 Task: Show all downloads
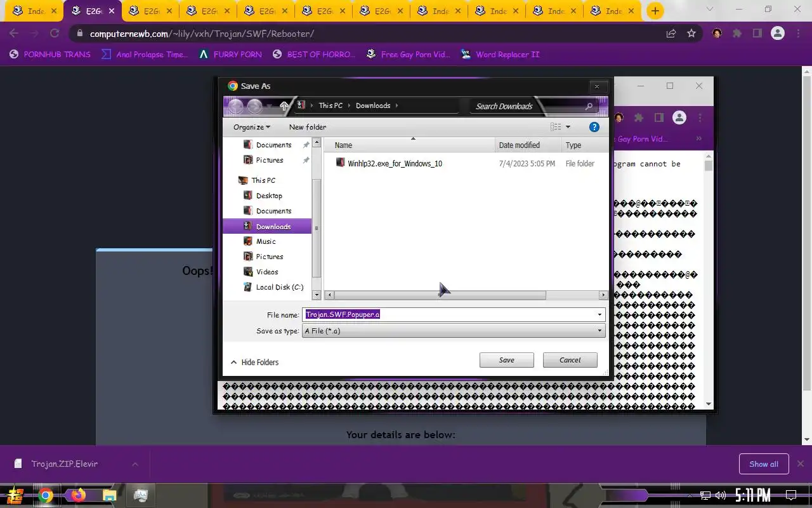pyautogui.click(x=764, y=464)
